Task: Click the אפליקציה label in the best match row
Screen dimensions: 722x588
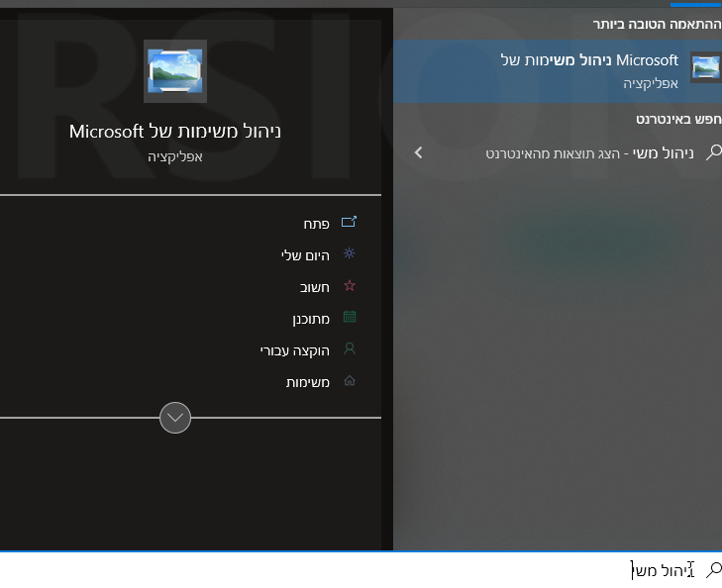Action: [x=651, y=83]
